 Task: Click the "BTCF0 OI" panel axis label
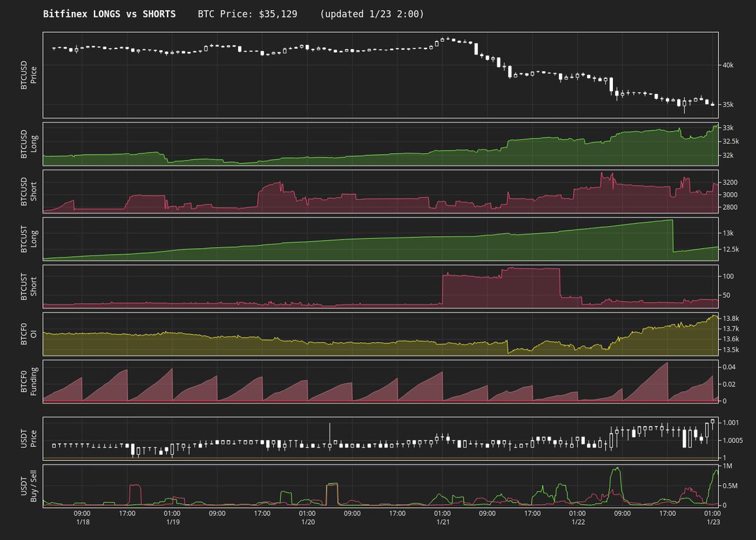29,334
